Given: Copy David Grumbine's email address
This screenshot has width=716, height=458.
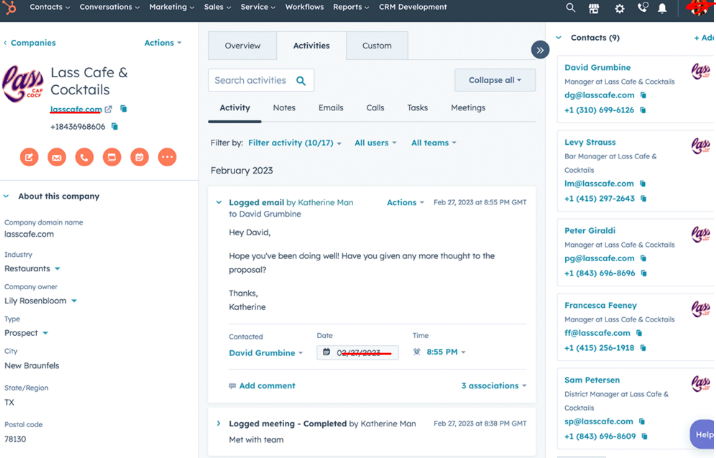Looking at the screenshot, I should point(643,95).
